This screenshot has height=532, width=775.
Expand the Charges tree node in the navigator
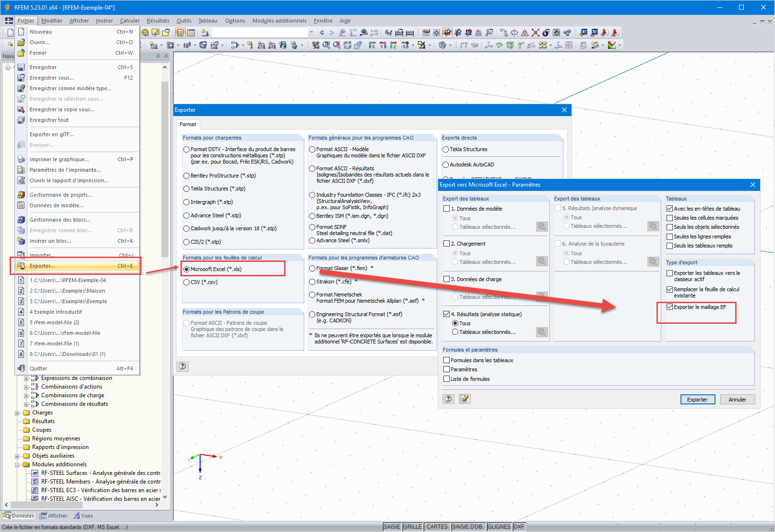(x=18, y=412)
